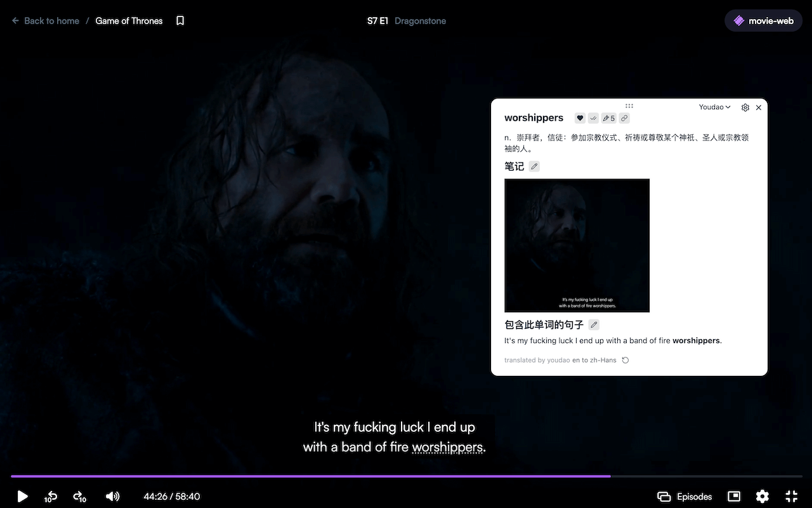
Task: Rewind 10 seconds
Action: click(51, 497)
